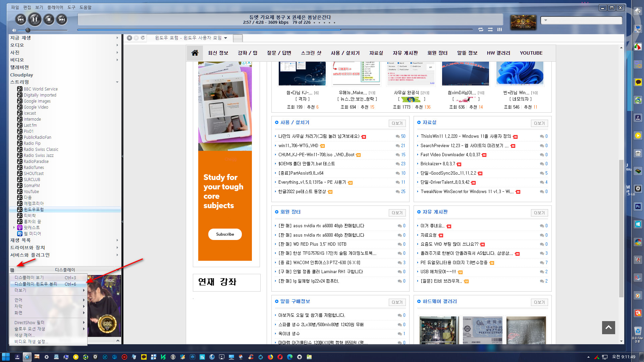
Task: Select the SHOUTcast stream entry
Action: (34, 174)
